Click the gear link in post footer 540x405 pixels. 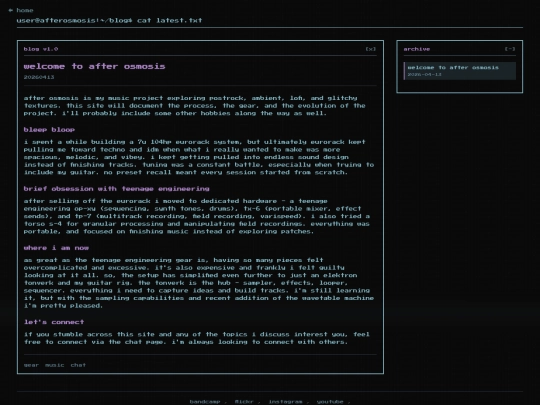click(31, 365)
